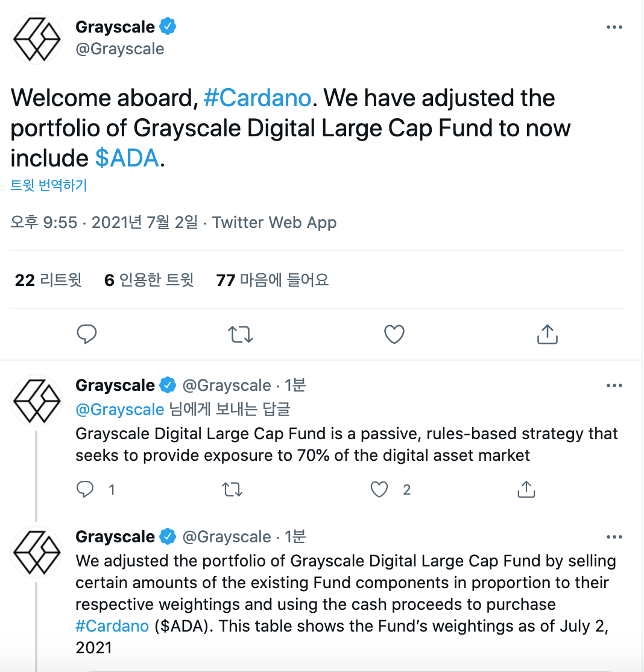Like the main Welcome aboard tweet

click(394, 334)
